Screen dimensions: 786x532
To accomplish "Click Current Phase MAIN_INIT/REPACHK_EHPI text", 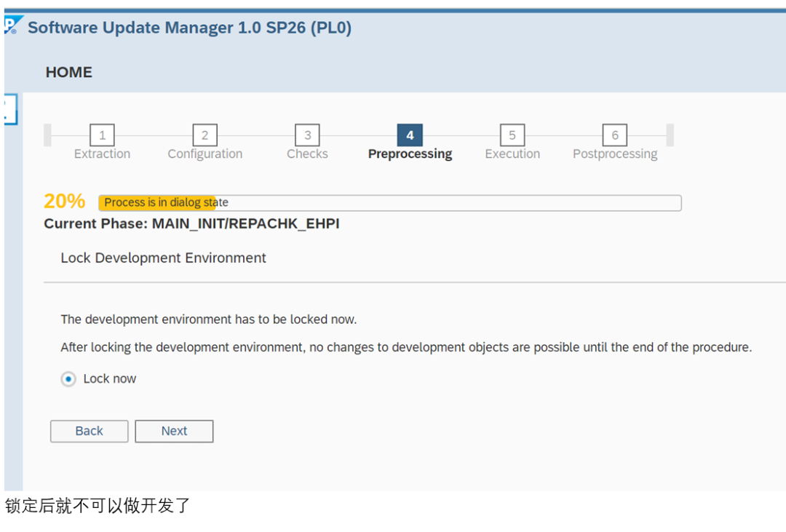I will (191, 223).
